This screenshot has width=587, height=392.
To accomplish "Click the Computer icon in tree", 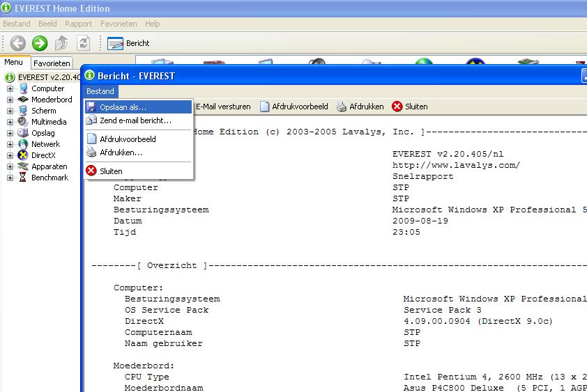I will 23,88.
